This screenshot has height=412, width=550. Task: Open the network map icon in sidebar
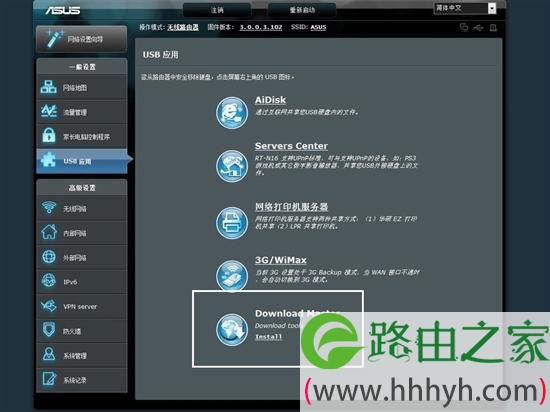(x=48, y=88)
